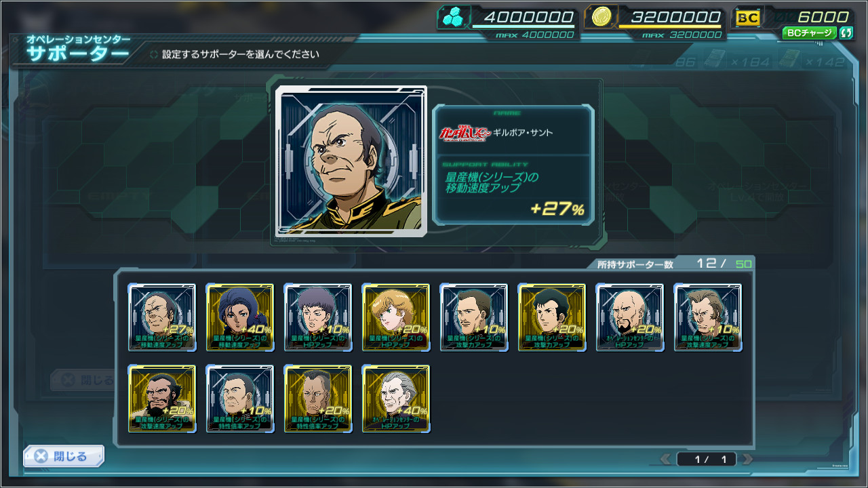Select the purple-haired young man supporter
868x488 pixels.
tap(318, 317)
